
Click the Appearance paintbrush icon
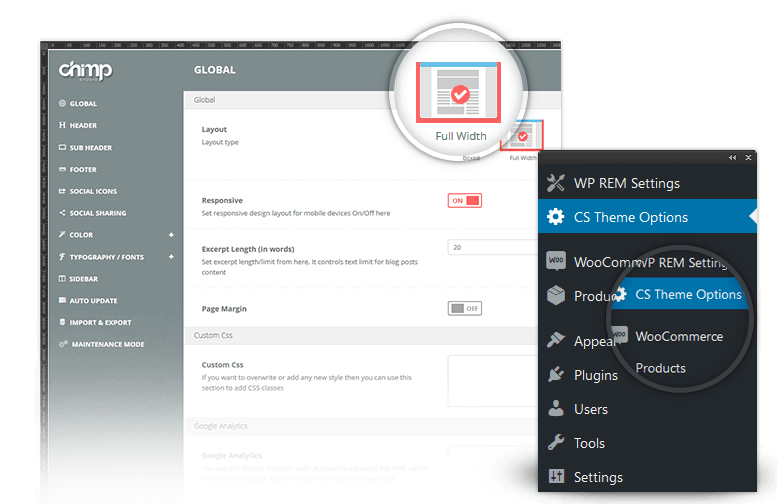(x=555, y=340)
